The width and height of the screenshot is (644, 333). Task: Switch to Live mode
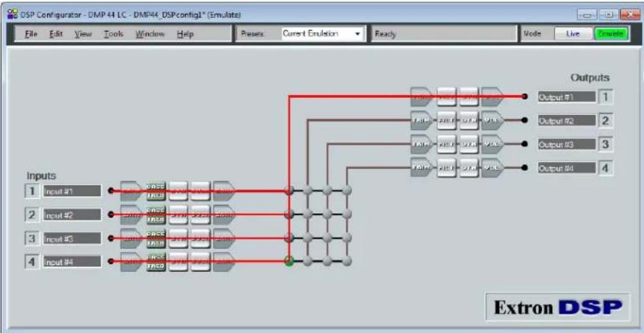coord(573,34)
